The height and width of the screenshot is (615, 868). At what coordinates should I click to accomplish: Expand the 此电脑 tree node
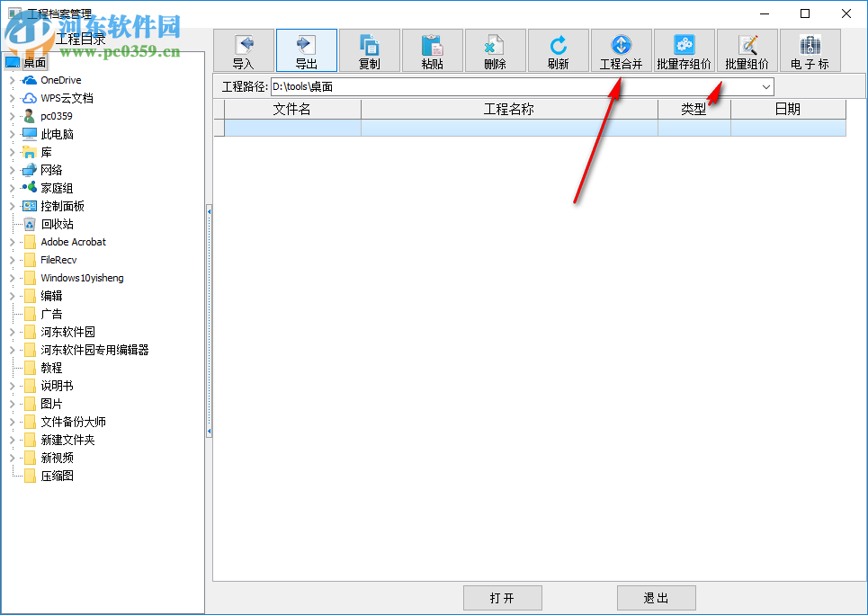[11, 134]
